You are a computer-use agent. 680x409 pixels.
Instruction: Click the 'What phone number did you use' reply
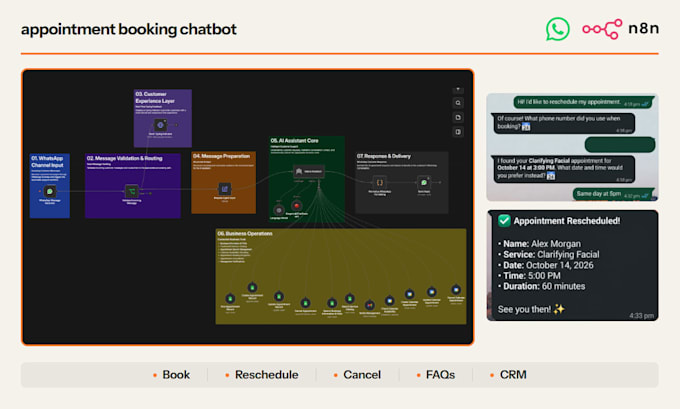(564, 123)
